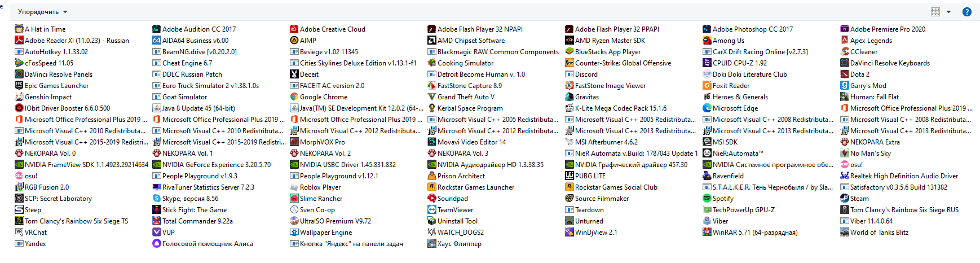The image size is (980, 263).
Task: Select the Google Chrome icon
Action: point(294,97)
